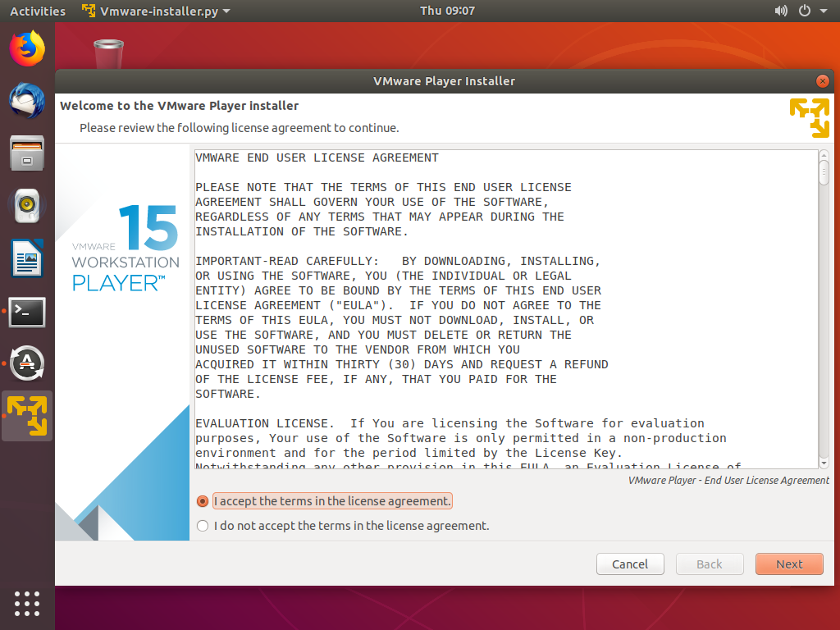
Task: Open the system power menu dropdown
Action: [812, 11]
